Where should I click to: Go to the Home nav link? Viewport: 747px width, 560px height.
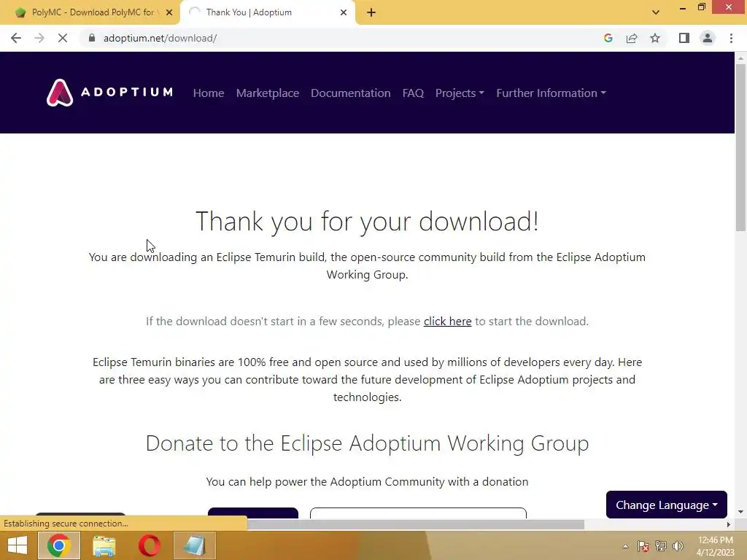(x=209, y=93)
